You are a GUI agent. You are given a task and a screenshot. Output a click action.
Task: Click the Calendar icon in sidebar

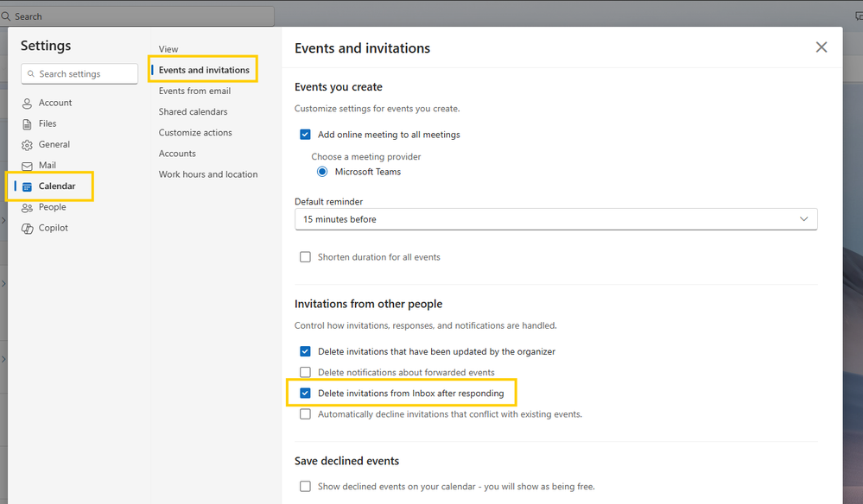[x=27, y=187]
